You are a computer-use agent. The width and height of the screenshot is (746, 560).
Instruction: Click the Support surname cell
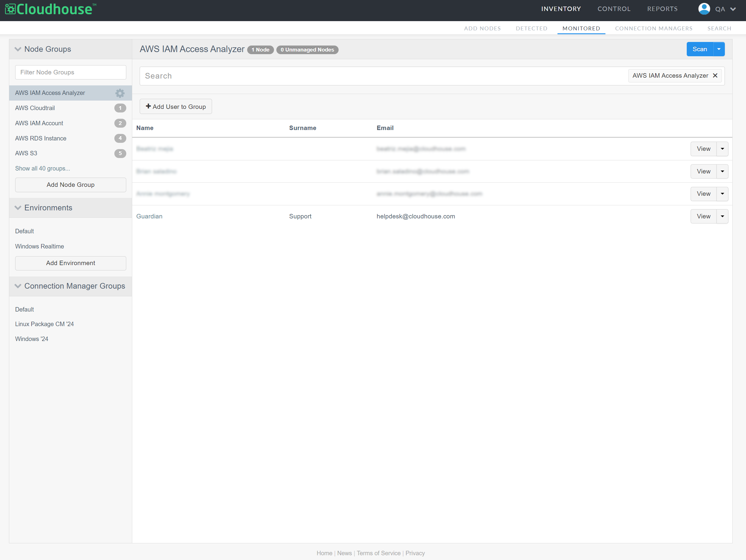coord(300,216)
